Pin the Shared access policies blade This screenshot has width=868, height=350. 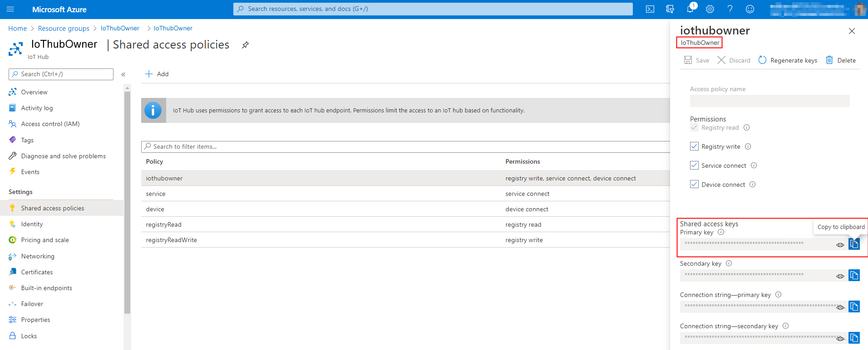click(x=245, y=45)
